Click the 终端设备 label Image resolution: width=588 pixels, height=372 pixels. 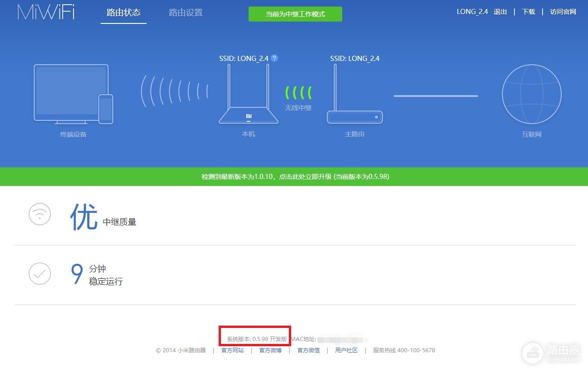click(x=73, y=134)
